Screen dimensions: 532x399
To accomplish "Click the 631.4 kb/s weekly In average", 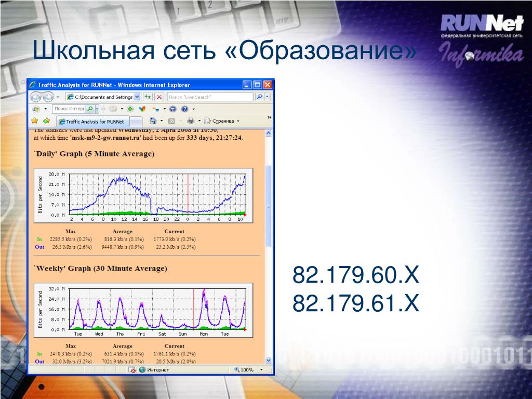I will coord(124,354).
